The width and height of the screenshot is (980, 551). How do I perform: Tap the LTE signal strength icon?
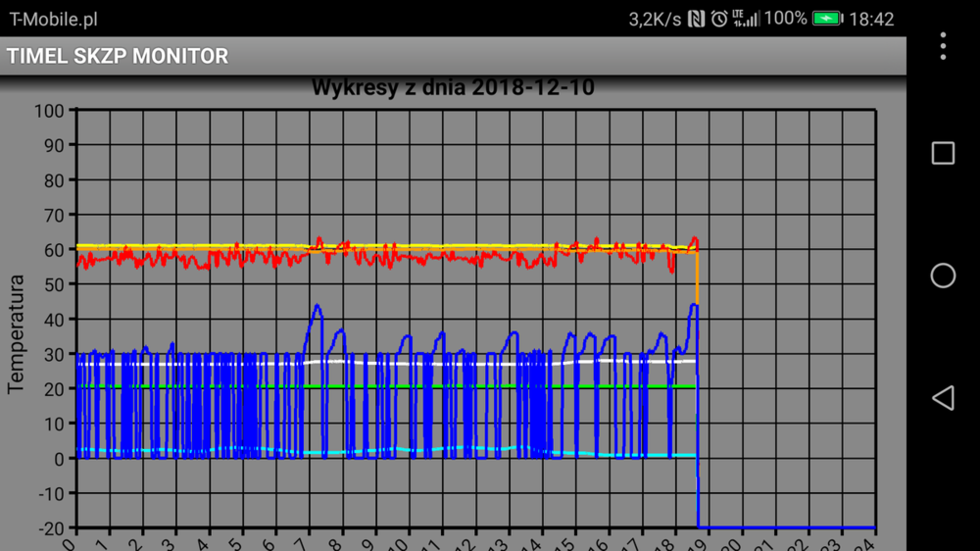coord(746,20)
